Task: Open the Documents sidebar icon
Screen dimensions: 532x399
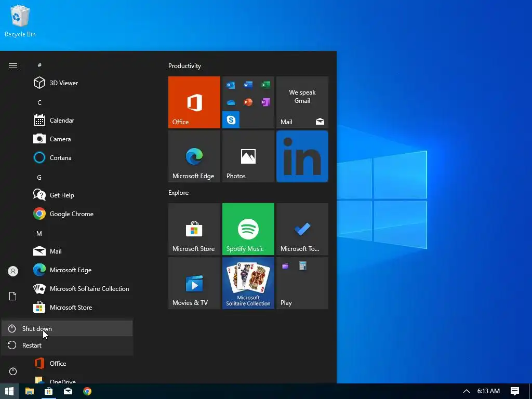Action: pyautogui.click(x=13, y=296)
